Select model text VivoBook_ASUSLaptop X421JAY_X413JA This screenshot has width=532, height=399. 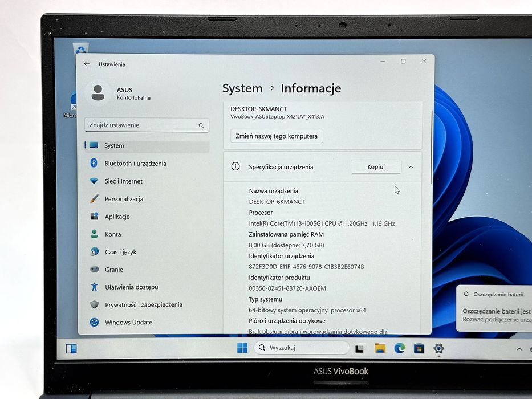(277, 117)
